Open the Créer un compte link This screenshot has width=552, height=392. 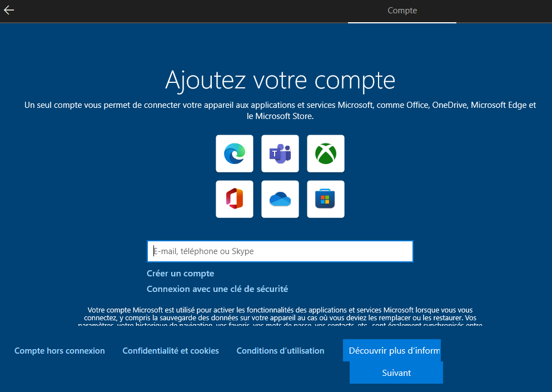(180, 274)
